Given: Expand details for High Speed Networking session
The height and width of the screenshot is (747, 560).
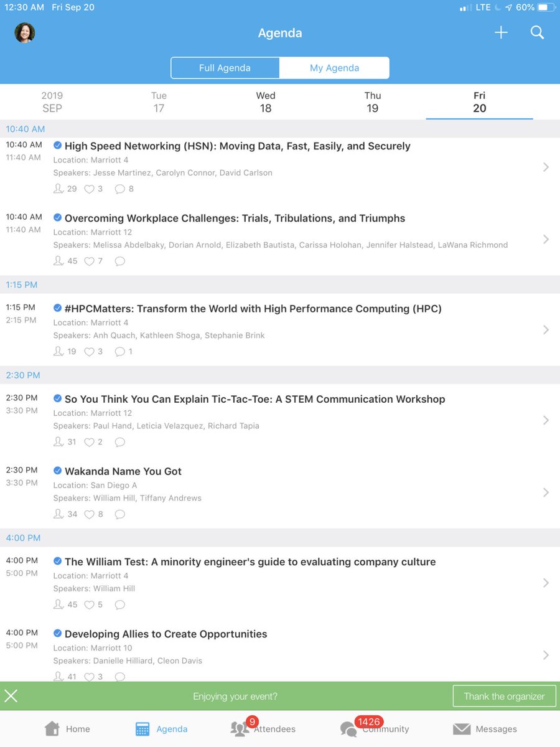Looking at the screenshot, I should coord(546,167).
